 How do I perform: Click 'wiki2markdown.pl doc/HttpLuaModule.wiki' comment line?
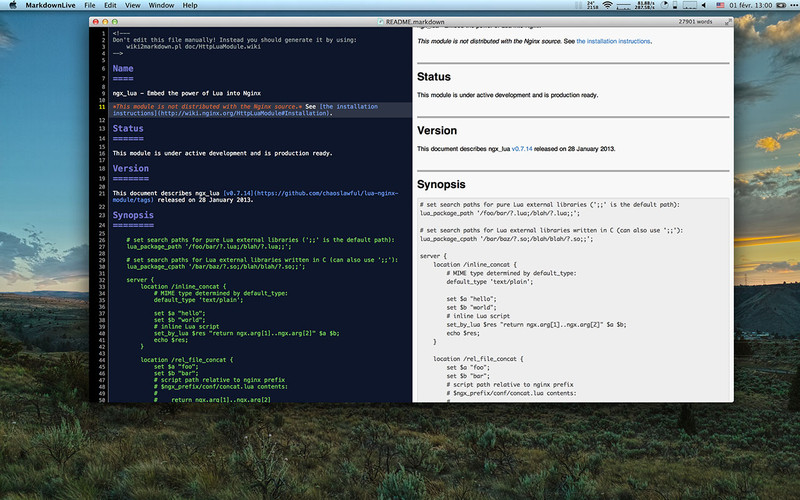tap(193, 46)
